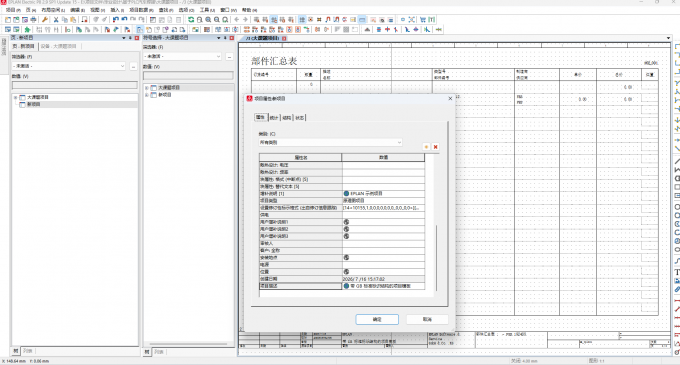Click the 数值 column header
This screenshot has width=680, height=365.
(x=383, y=157)
